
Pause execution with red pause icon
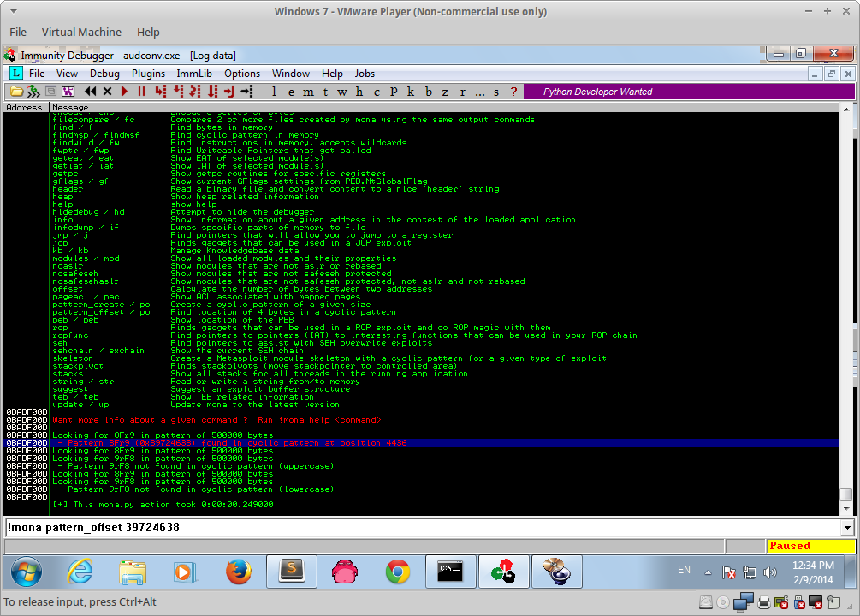141,92
